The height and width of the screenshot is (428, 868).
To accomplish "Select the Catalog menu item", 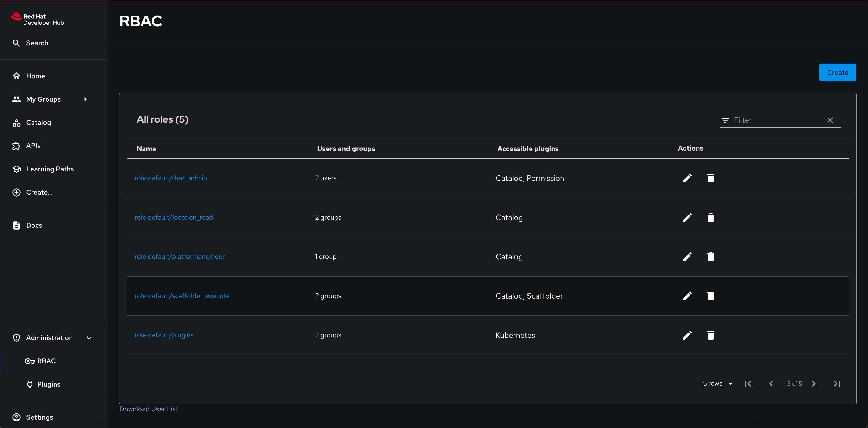I will tap(39, 122).
